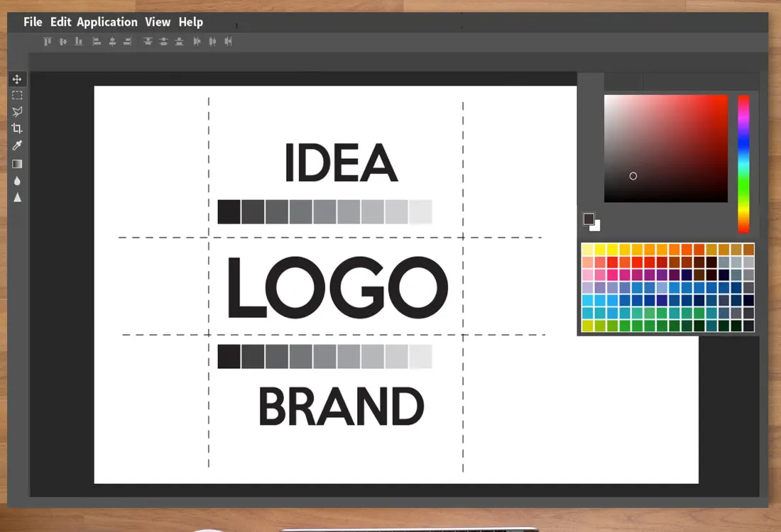Click the Align Horizontal Centers icon

coord(113,41)
